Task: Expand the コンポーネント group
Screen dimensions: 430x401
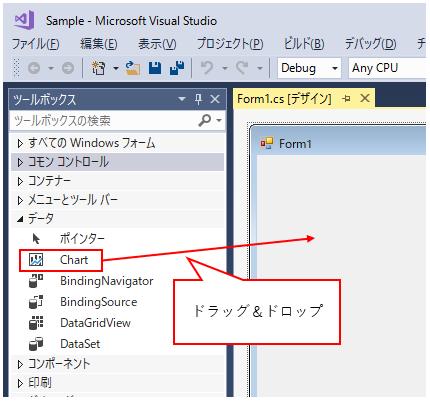Action: coord(20,364)
